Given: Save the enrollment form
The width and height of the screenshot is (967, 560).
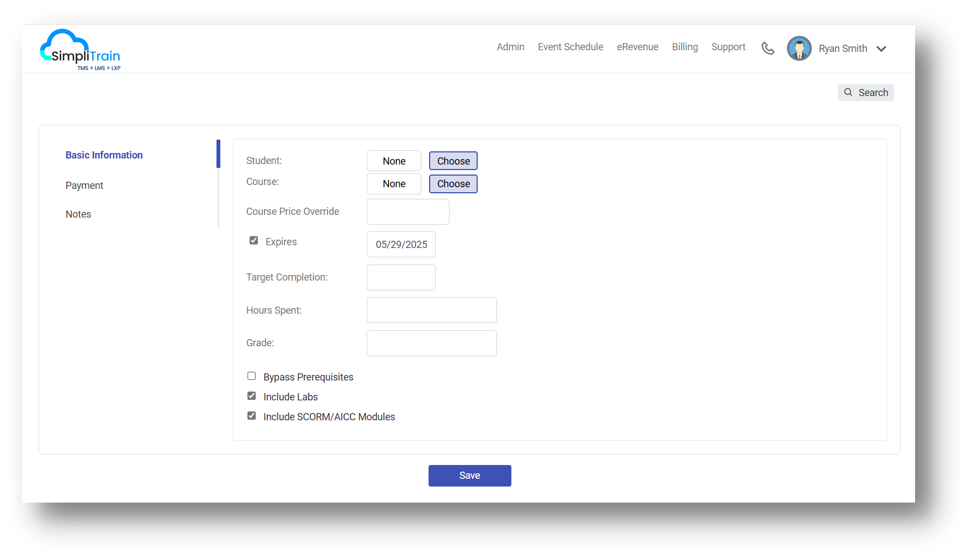Looking at the screenshot, I should click(x=469, y=476).
